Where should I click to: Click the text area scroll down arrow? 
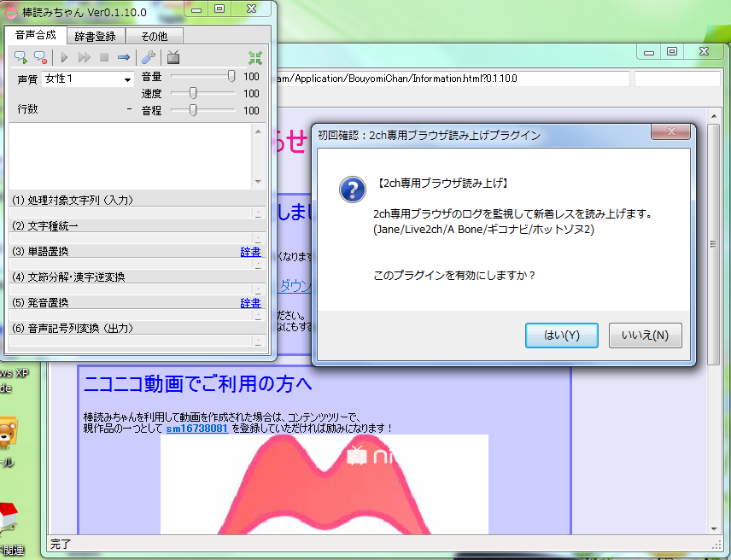coord(258,182)
